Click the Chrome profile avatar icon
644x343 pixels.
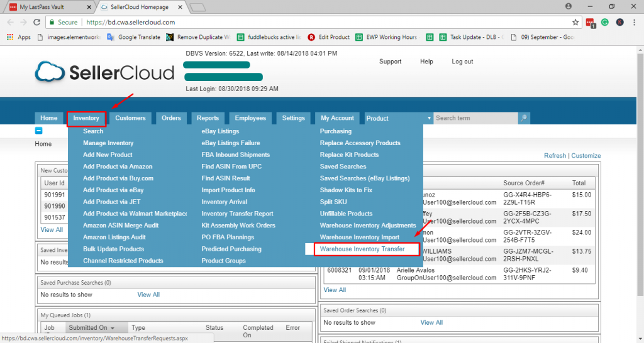[569, 6]
